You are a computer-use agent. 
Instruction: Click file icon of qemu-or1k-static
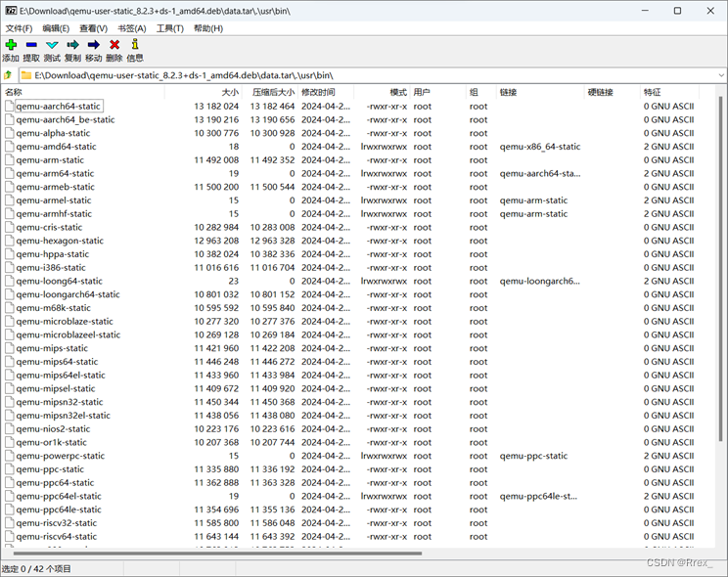(9, 443)
